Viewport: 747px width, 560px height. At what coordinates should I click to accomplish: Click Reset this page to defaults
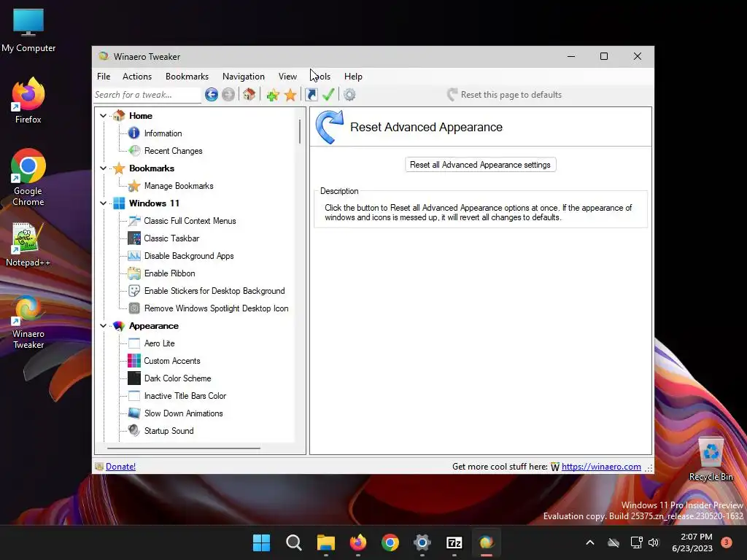click(505, 95)
